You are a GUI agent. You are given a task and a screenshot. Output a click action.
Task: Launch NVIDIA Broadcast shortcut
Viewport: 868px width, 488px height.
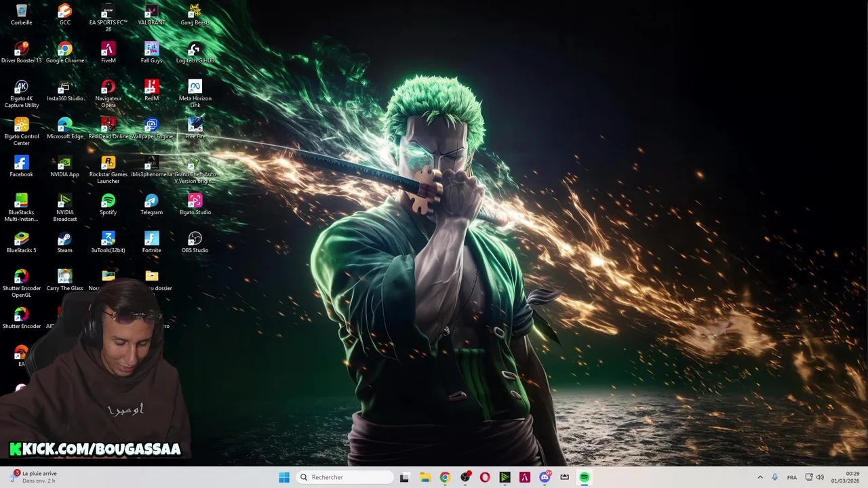[x=65, y=208]
